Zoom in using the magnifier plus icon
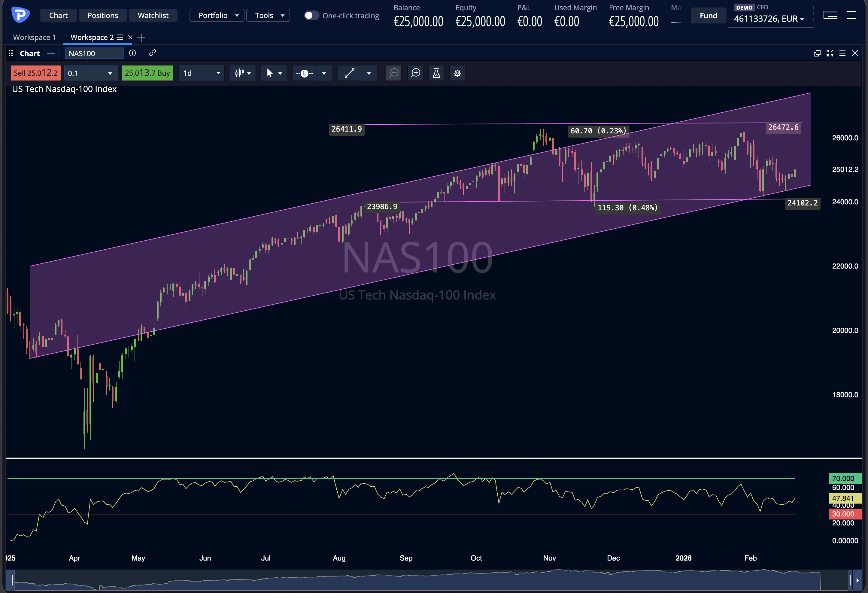868x593 pixels. pos(415,73)
